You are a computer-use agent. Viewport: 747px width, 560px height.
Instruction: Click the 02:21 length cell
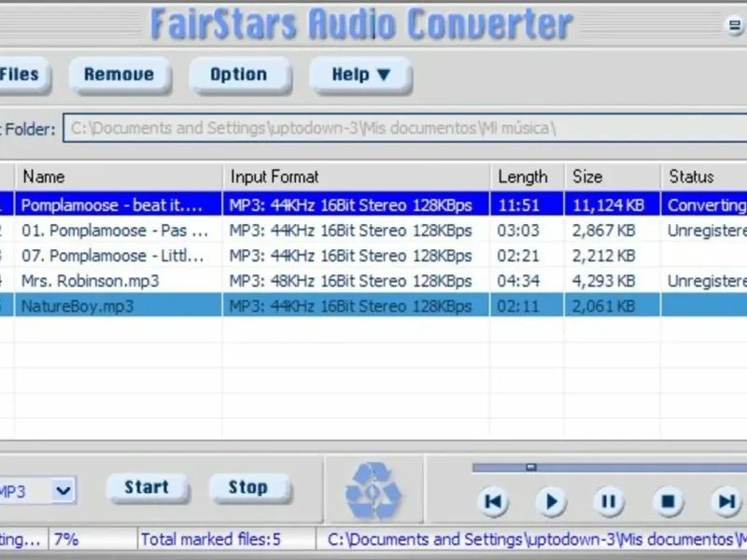(x=527, y=256)
